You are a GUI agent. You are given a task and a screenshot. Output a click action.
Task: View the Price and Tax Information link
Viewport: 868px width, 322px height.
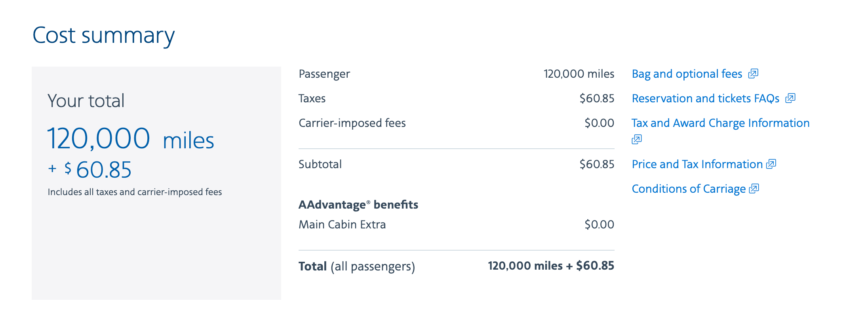point(697,165)
